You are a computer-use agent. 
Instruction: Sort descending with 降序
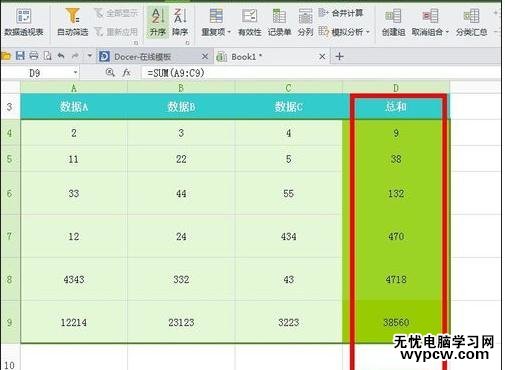point(180,22)
